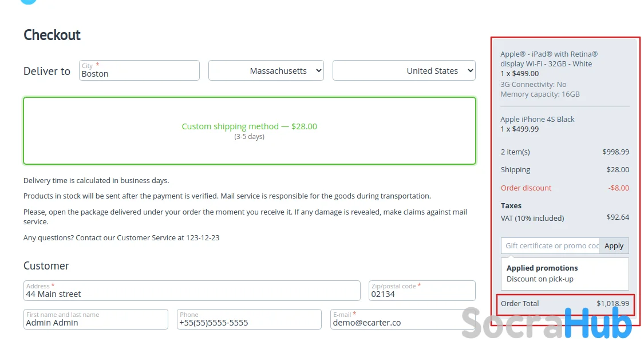
Task: Click the Shipping cost $28.00 in summary
Action: tap(618, 169)
